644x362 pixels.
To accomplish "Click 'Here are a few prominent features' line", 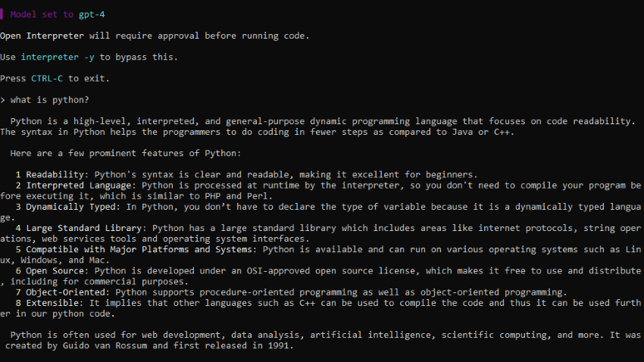I will [126, 154].
